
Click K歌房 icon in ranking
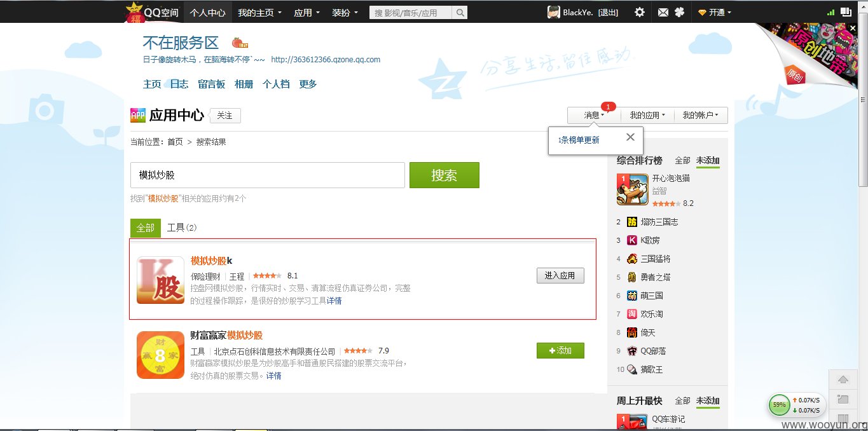[x=632, y=240]
